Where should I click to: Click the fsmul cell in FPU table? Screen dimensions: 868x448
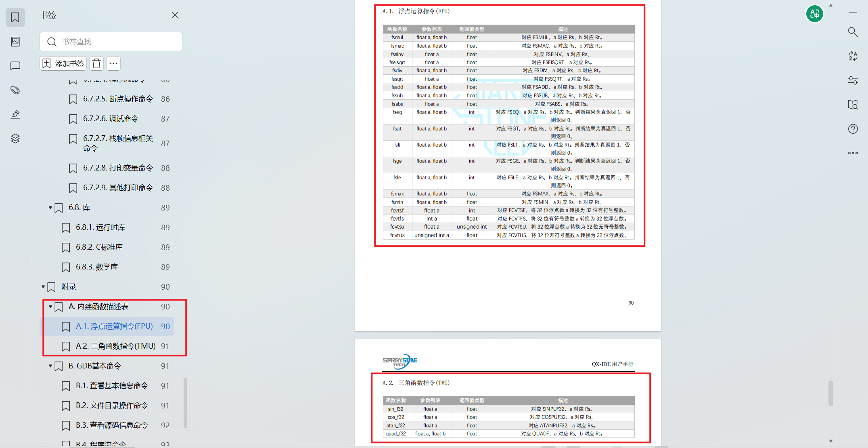(397, 38)
